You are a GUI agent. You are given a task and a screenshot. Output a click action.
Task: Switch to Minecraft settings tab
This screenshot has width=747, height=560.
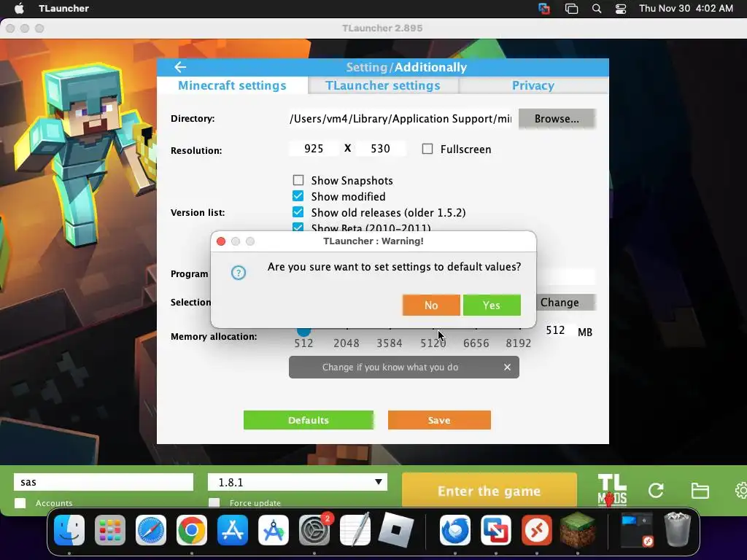click(232, 85)
